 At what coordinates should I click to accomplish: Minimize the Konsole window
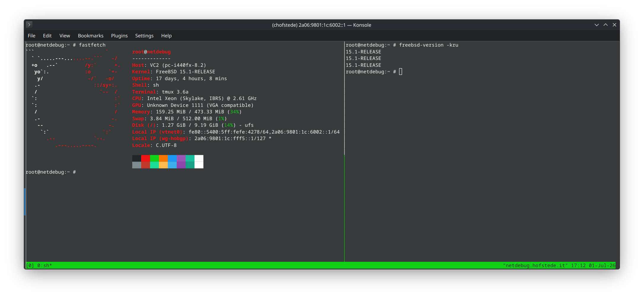pos(597,25)
